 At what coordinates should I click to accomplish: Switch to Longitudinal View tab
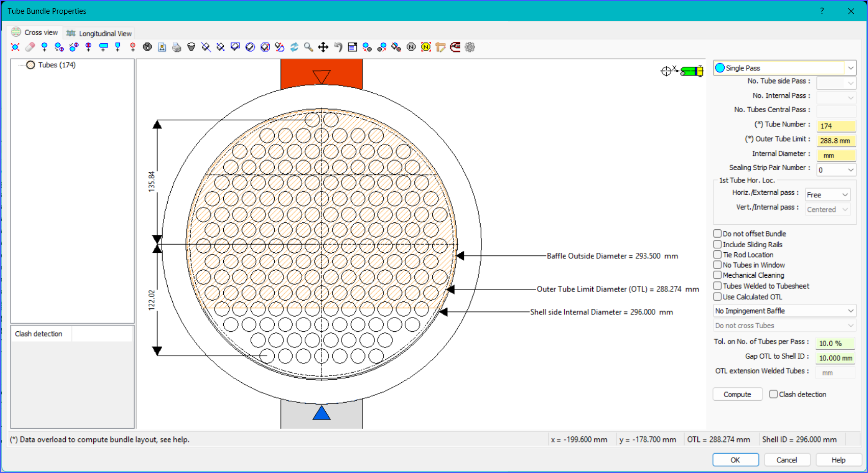click(x=99, y=33)
